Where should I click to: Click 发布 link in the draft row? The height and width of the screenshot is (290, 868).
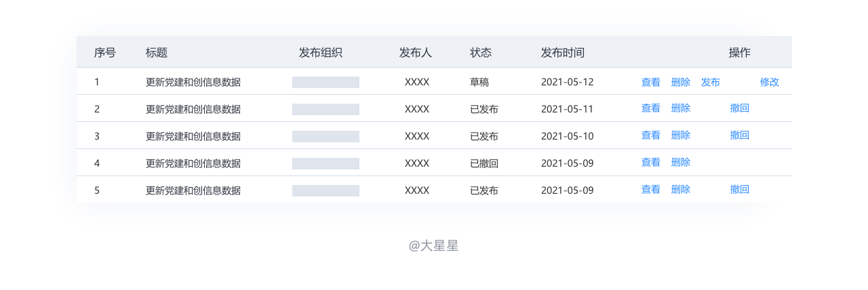pos(710,82)
